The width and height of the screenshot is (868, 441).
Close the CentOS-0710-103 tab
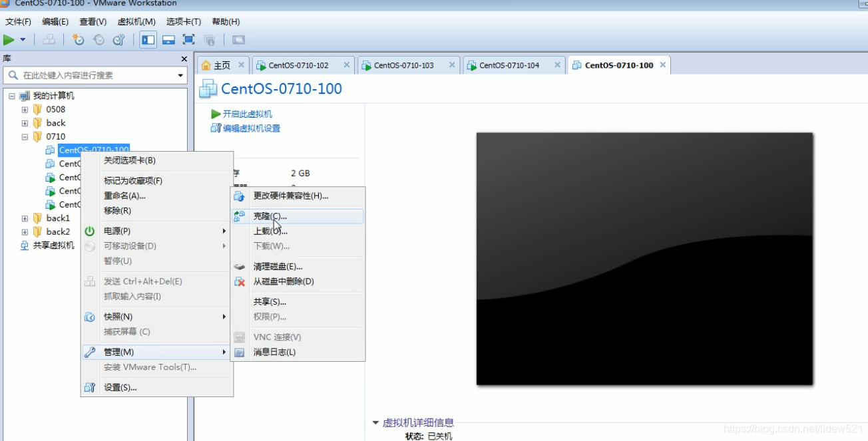pos(452,65)
